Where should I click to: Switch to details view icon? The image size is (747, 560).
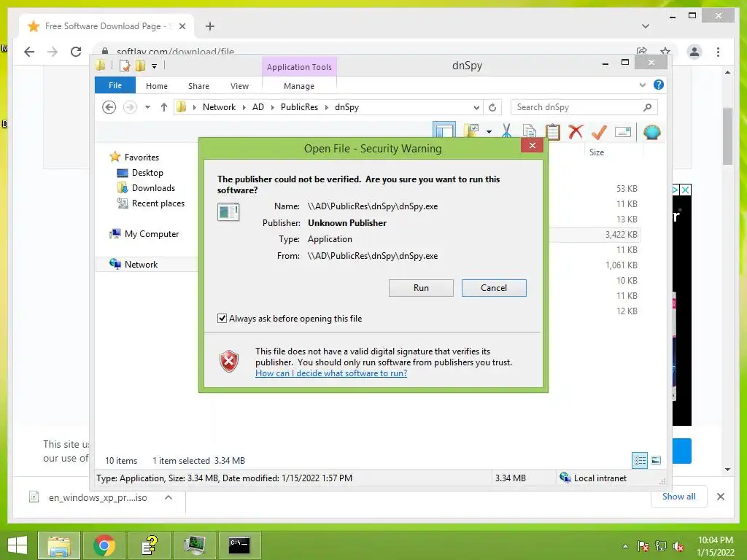tap(639, 460)
